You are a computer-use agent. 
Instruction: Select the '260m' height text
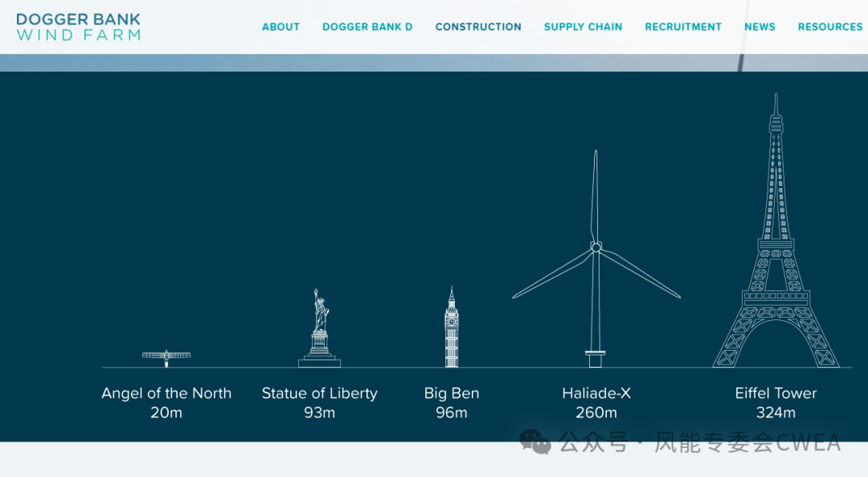click(x=596, y=413)
